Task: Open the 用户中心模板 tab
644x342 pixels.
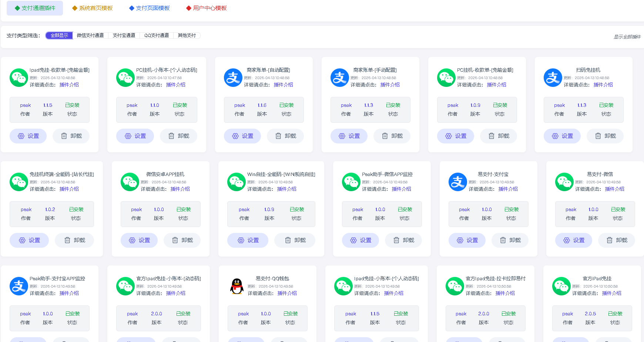Action: [x=207, y=8]
